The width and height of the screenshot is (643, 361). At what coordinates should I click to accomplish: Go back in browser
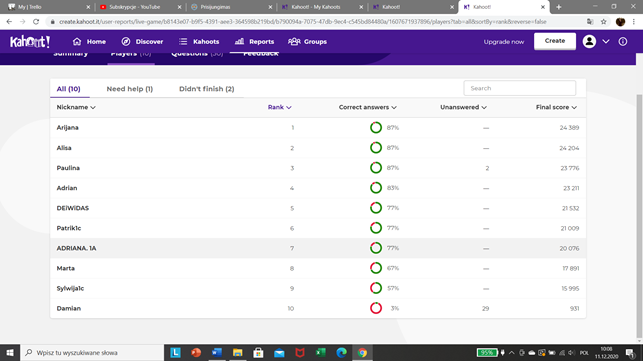pos(9,22)
